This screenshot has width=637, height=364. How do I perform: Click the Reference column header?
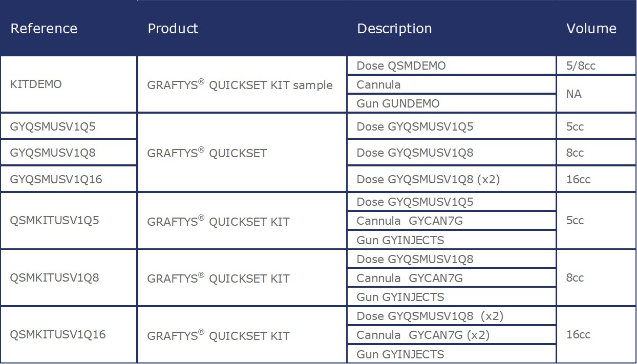[44, 29]
